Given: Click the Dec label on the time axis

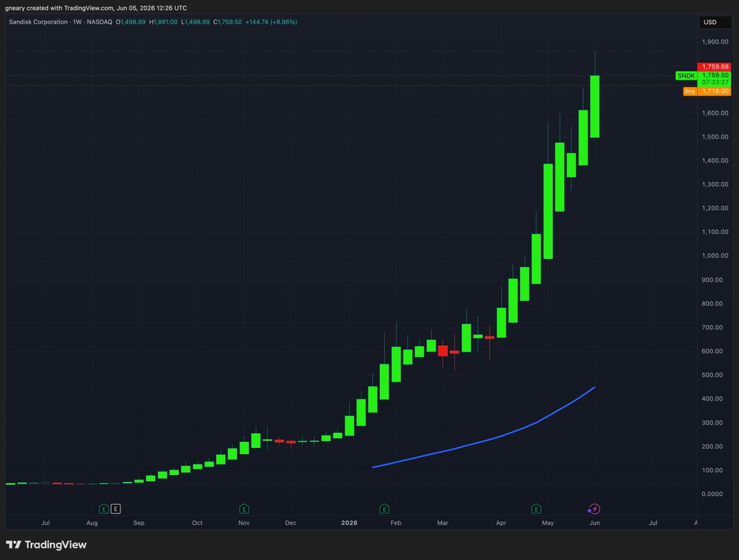Looking at the screenshot, I should 291,523.
